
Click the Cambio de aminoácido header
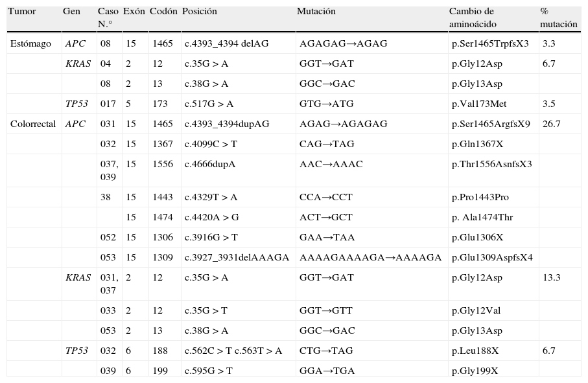tap(471, 17)
